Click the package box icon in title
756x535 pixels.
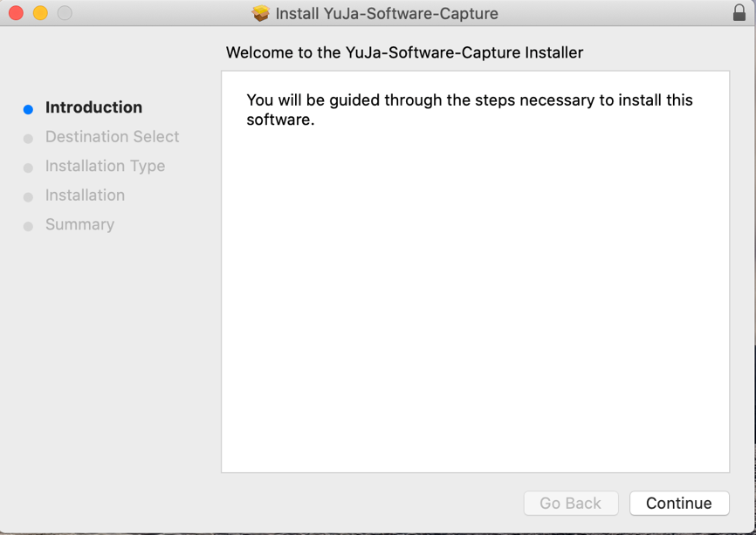pyautogui.click(x=260, y=13)
